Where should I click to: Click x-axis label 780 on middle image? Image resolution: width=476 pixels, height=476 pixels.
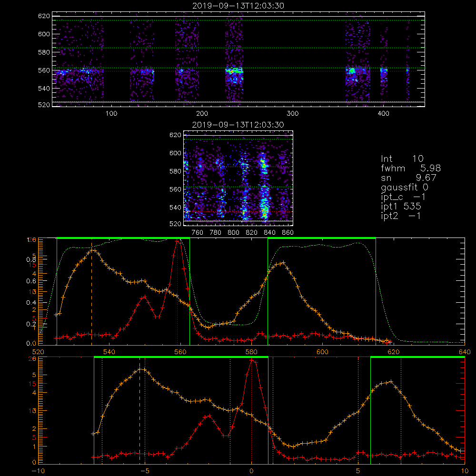coord(216,233)
